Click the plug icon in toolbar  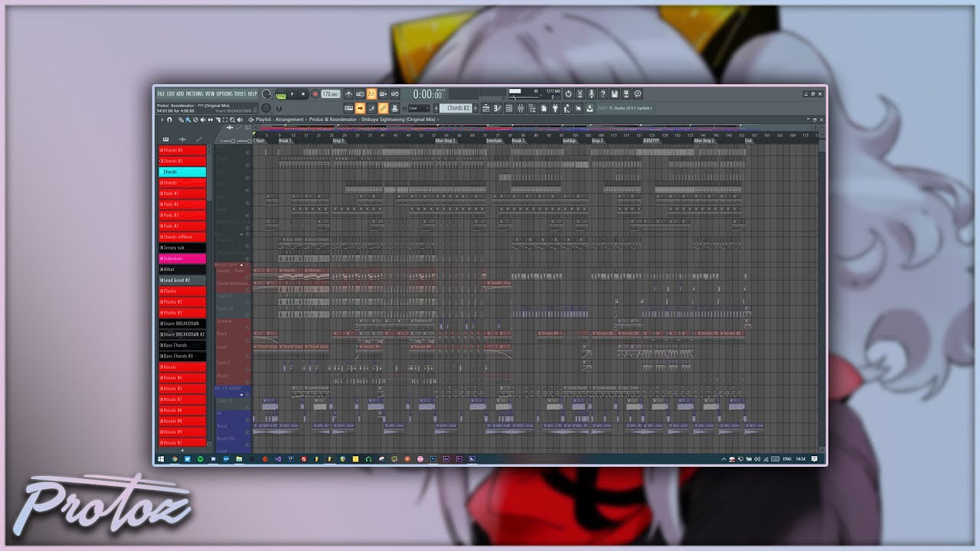(555, 108)
